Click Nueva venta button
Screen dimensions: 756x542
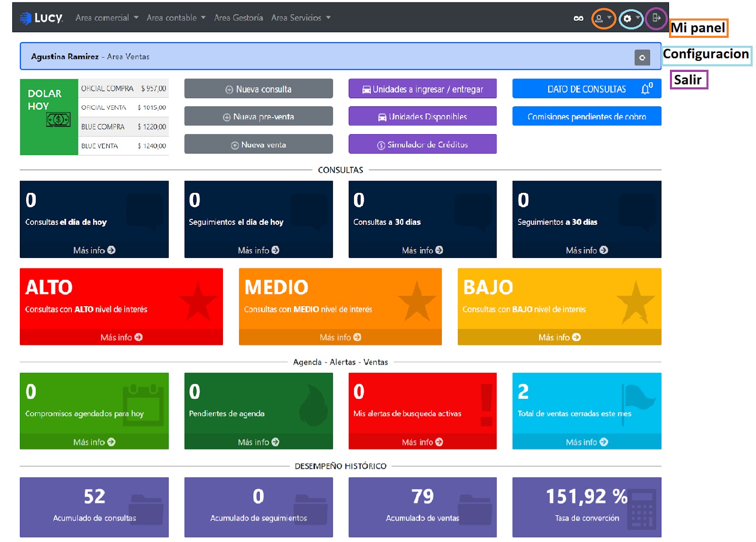point(258,144)
